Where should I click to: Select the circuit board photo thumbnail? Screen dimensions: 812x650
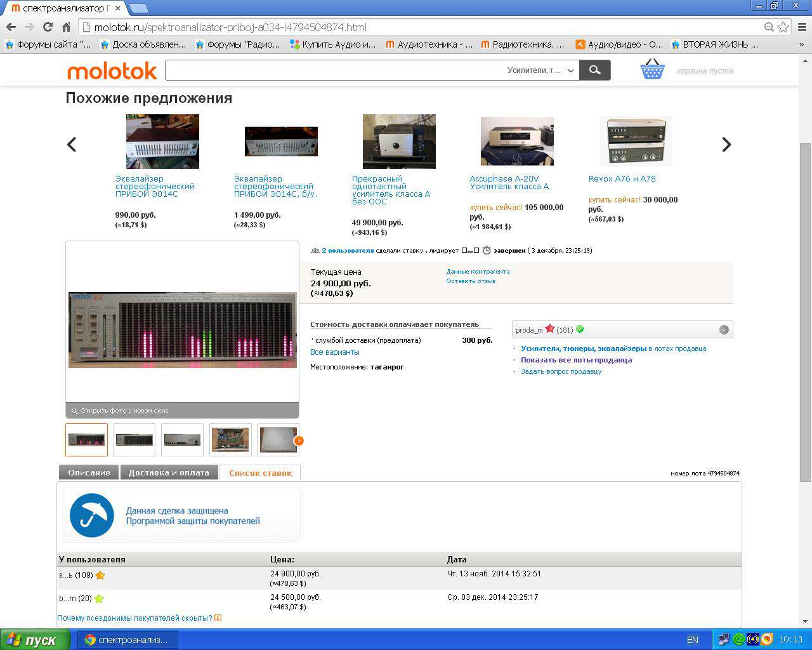(x=230, y=439)
